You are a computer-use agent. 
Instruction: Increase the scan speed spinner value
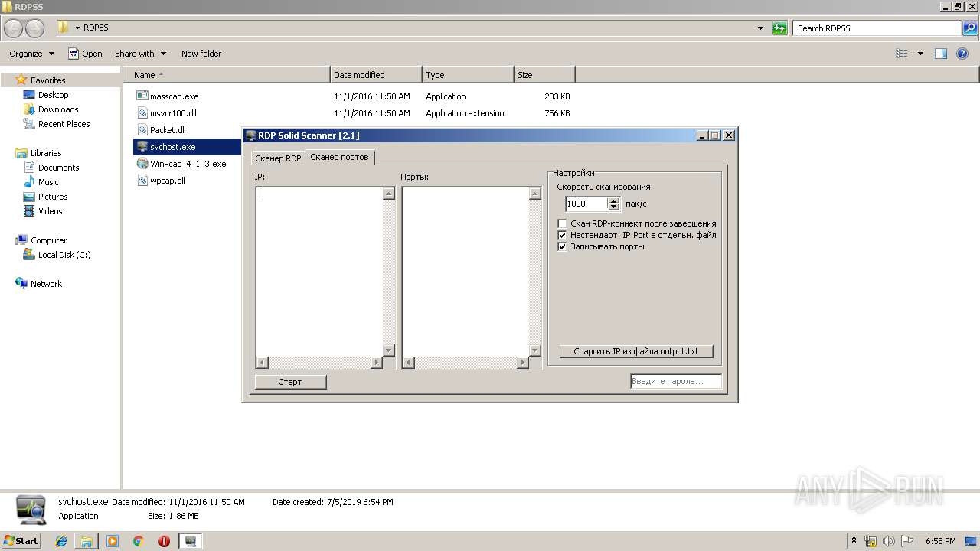click(613, 201)
